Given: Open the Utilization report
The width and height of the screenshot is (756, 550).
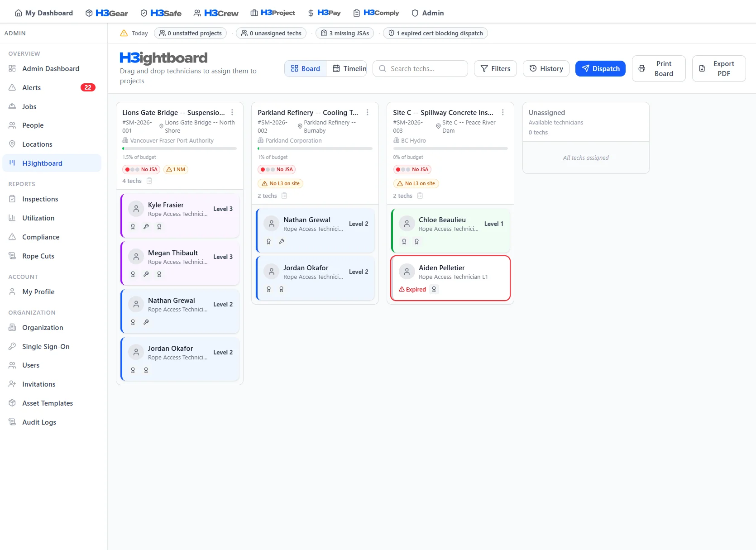Looking at the screenshot, I should 52,218.
